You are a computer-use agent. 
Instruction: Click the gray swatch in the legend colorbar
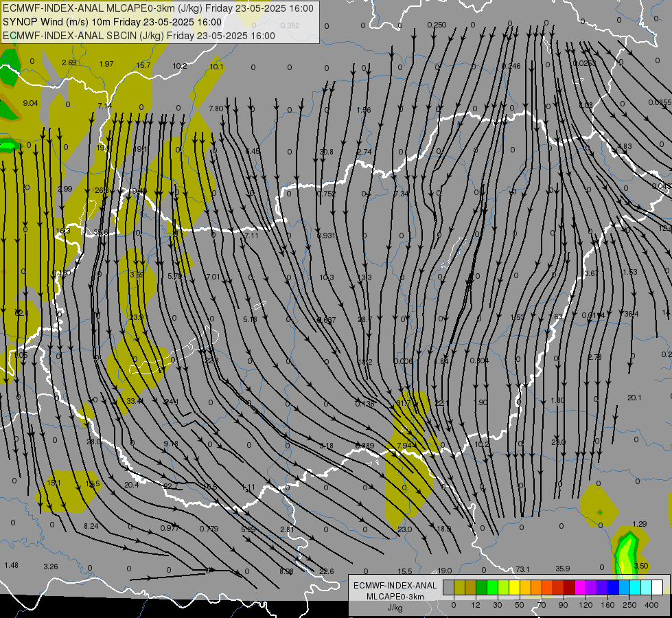coord(449,587)
